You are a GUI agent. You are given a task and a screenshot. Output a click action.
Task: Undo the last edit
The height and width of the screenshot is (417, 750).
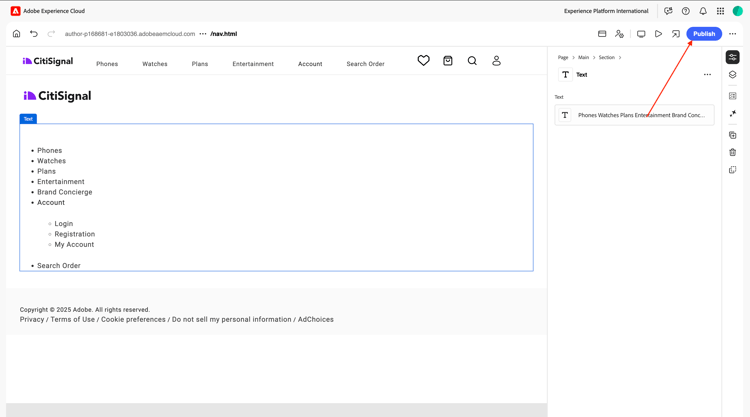click(x=33, y=33)
